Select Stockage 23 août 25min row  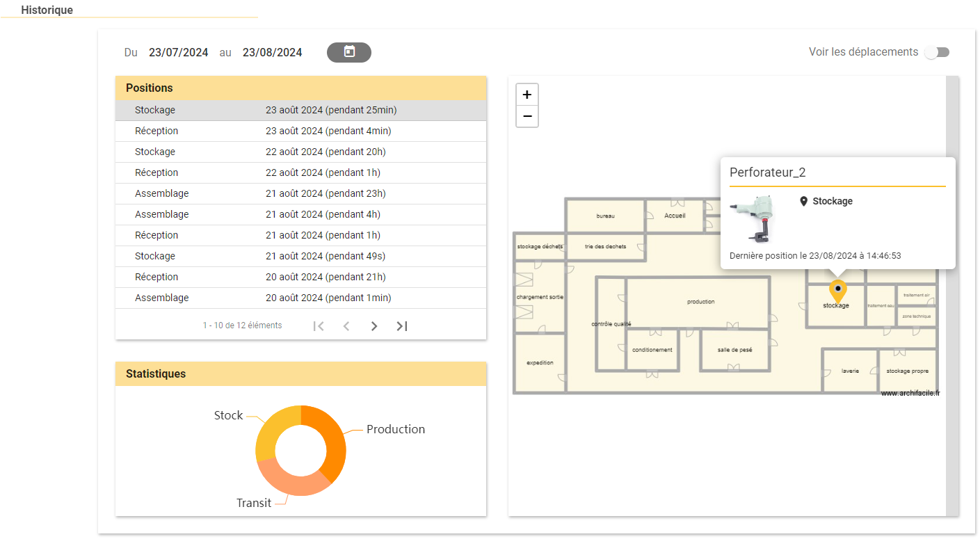coord(300,110)
